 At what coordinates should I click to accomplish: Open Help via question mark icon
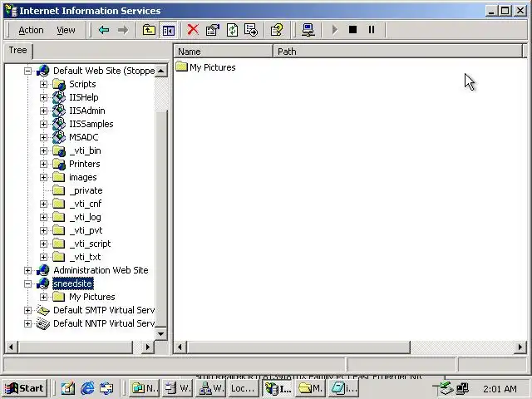click(x=277, y=30)
